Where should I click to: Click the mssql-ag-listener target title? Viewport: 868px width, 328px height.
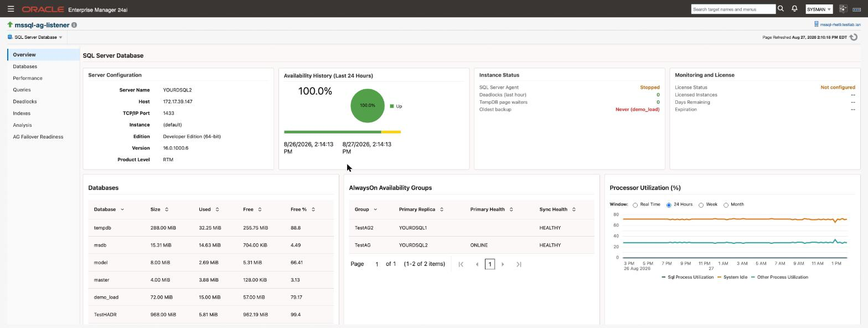(x=42, y=25)
